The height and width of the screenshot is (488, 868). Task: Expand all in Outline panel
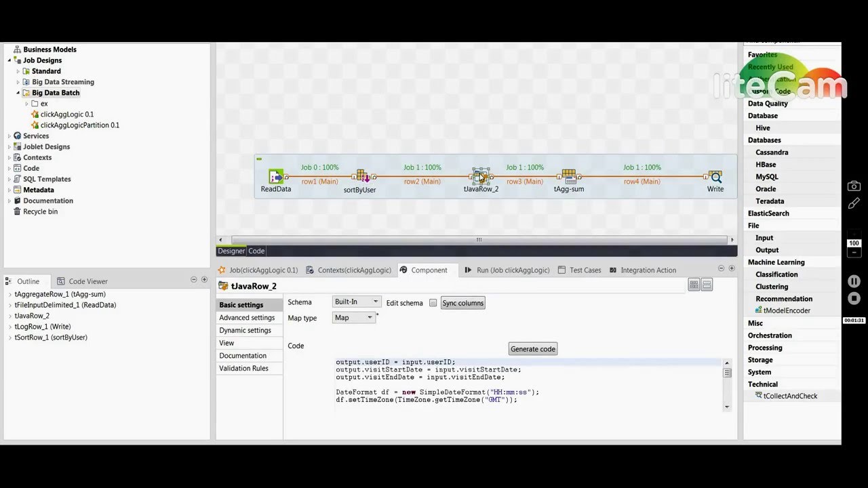[204, 279]
